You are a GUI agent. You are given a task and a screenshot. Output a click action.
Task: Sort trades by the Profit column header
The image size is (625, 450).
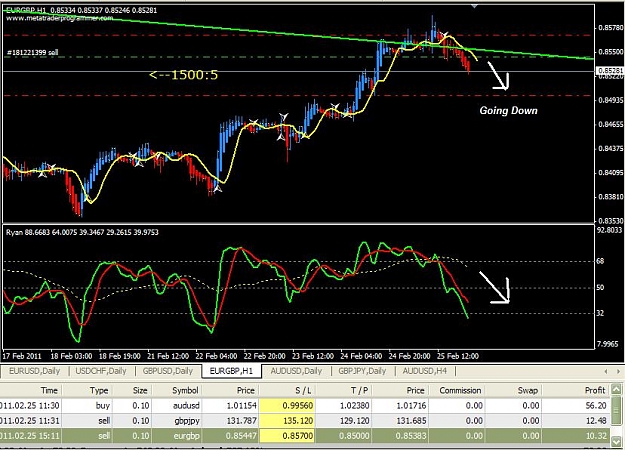click(x=576, y=390)
